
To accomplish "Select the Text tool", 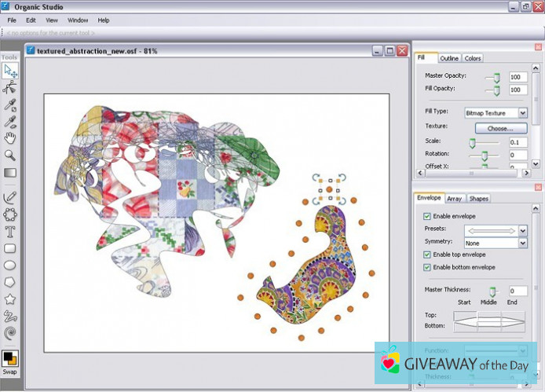I will point(10,231).
